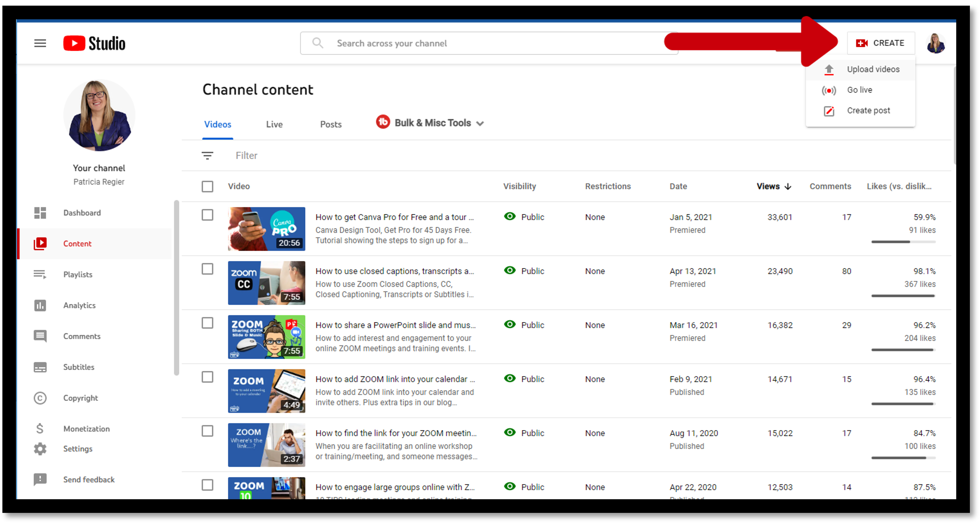Screen dimensions: 980x523
Task: Open the hamburger navigation menu
Action: [40, 43]
